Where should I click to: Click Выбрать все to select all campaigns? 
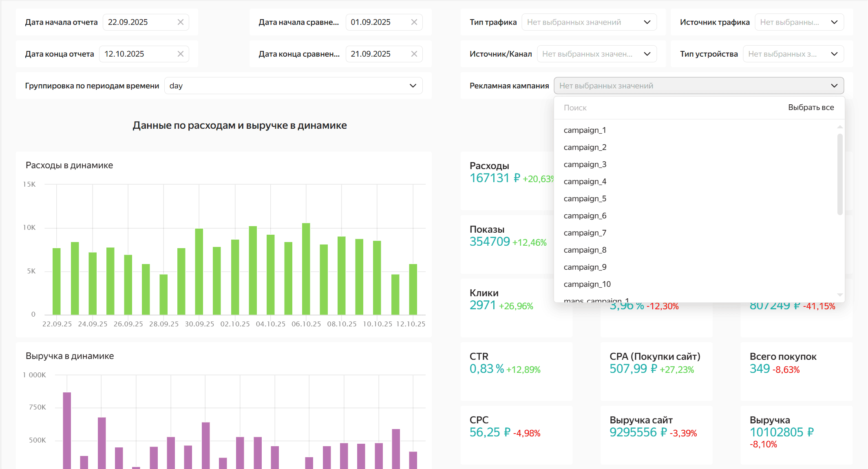pos(811,108)
